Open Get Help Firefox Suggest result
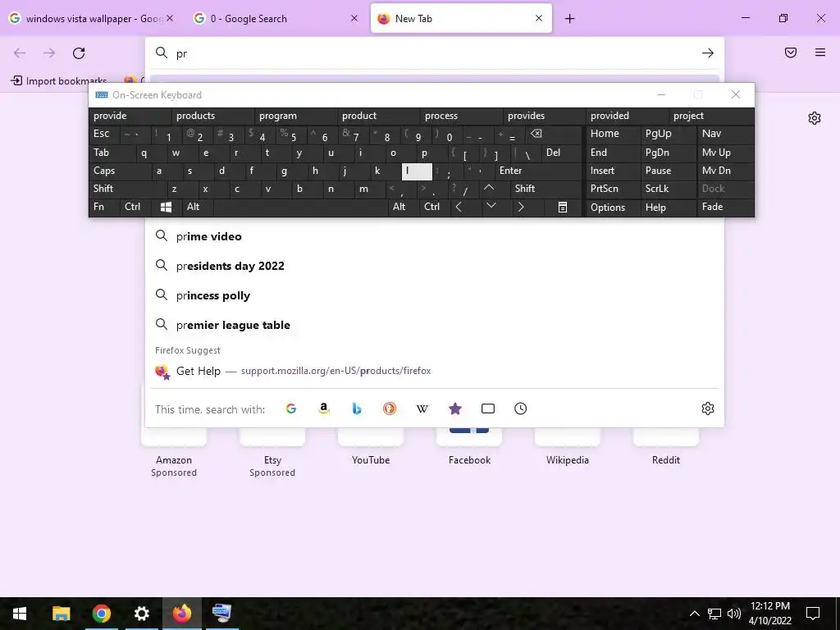840x630 pixels. 435,371
